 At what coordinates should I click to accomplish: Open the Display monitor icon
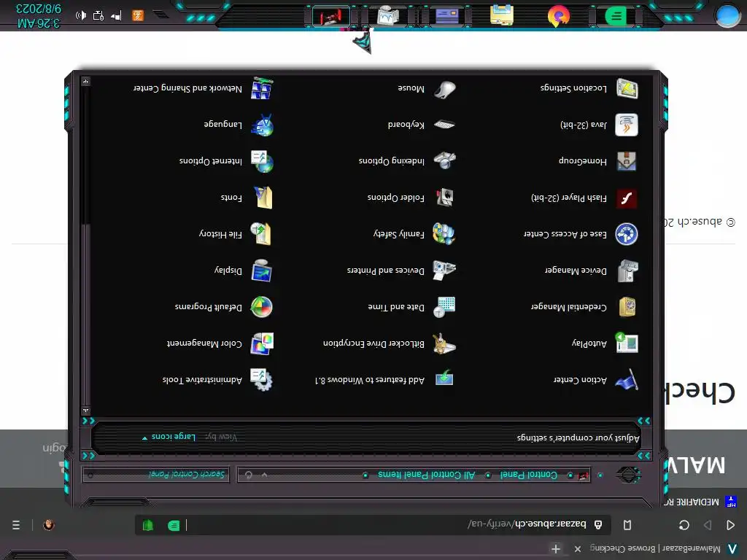pyautogui.click(x=262, y=270)
